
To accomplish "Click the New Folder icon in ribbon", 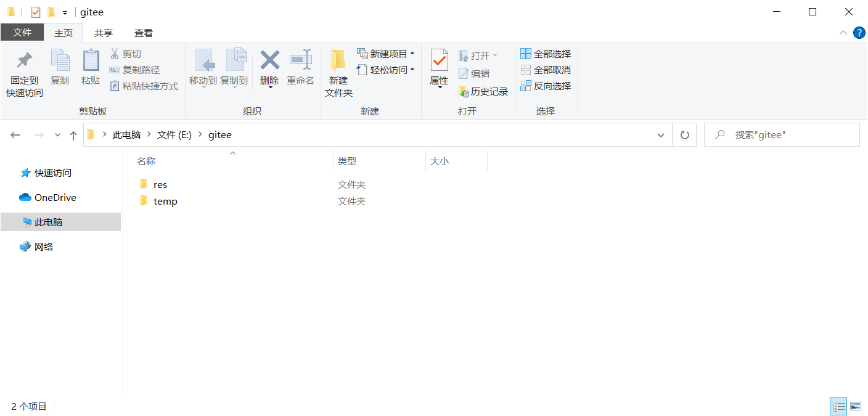I will coord(338,60).
